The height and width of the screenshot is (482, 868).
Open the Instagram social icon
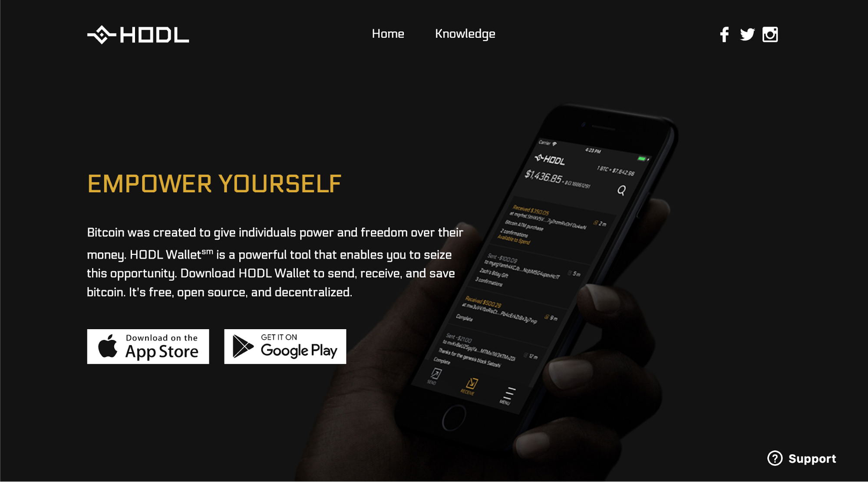(769, 34)
